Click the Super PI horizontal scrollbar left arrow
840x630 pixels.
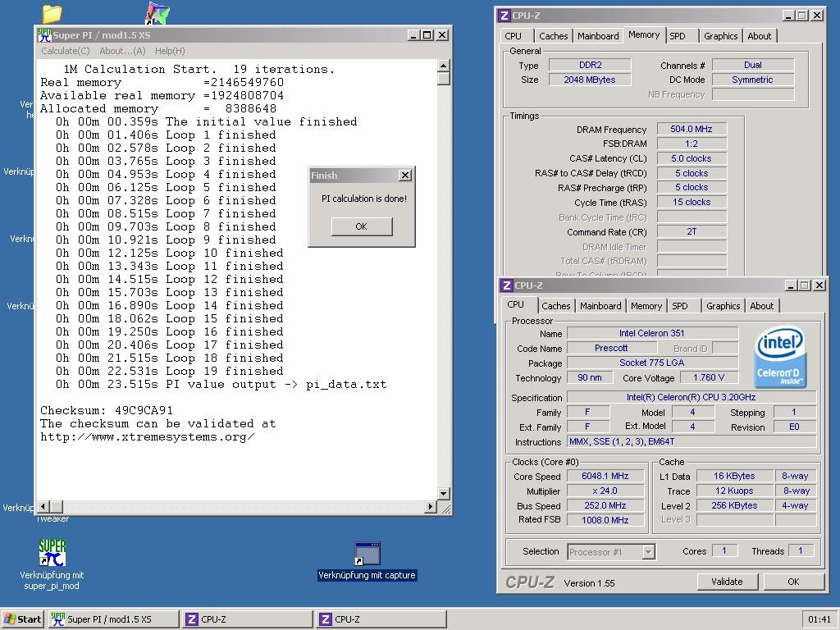44,506
